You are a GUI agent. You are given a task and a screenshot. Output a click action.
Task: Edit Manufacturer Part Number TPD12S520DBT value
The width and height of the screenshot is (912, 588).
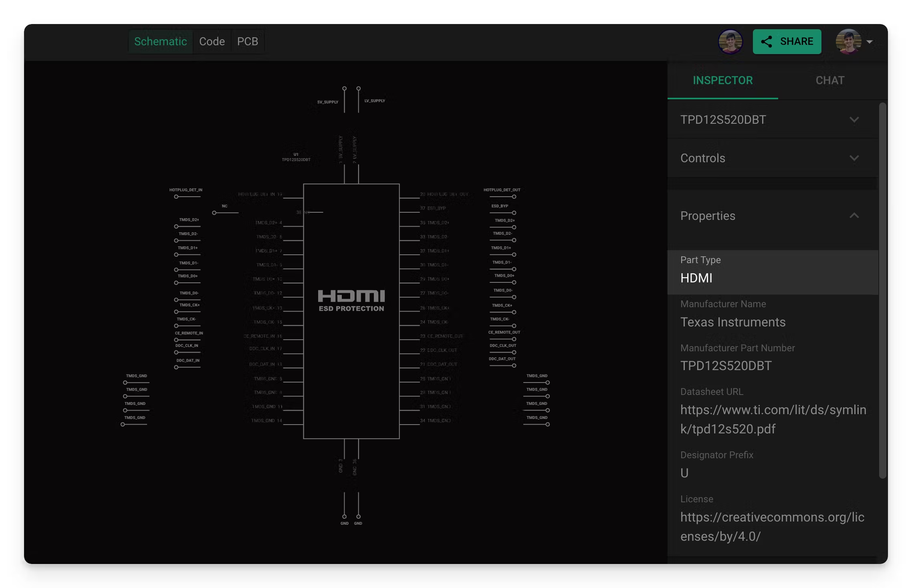(x=726, y=366)
